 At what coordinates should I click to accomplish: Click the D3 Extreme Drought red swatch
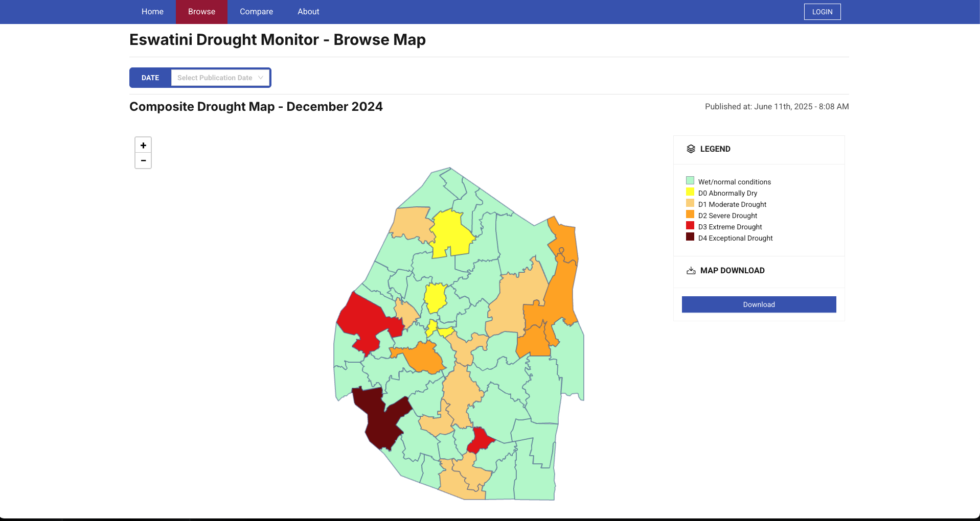[x=690, y=226]
